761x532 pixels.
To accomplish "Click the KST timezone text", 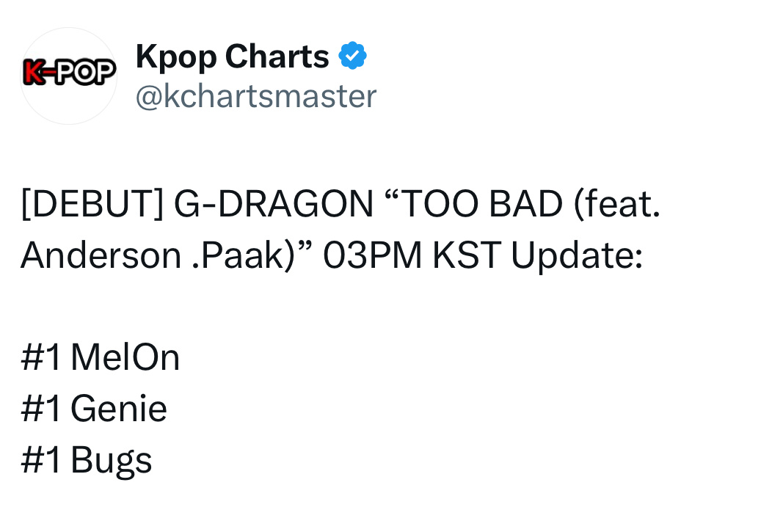I will click(467, 255).
